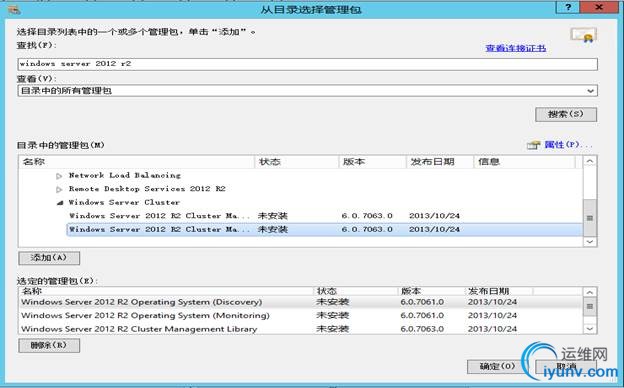Screen dimensions: 624x388
Task: Click the 添加(A) add button
Action: [x=49, y=258]
